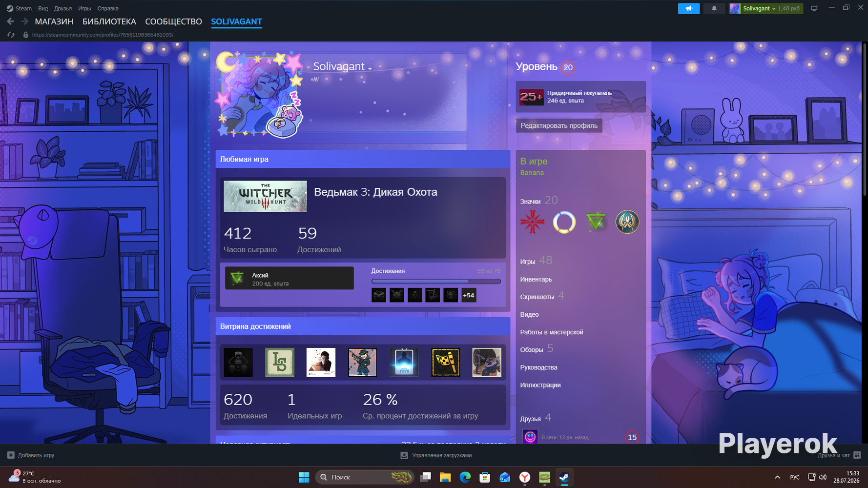The height and width of the screenshot is (488, 868).
Task: Open the Иллюстрации link
Action: click(x=540, y=385)
